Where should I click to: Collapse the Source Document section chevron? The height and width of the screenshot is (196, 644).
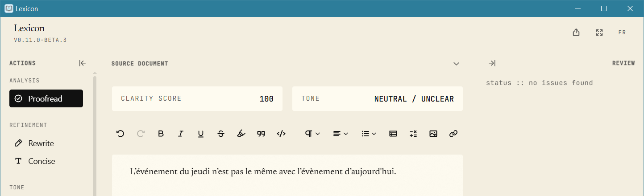tap(456, 64)
